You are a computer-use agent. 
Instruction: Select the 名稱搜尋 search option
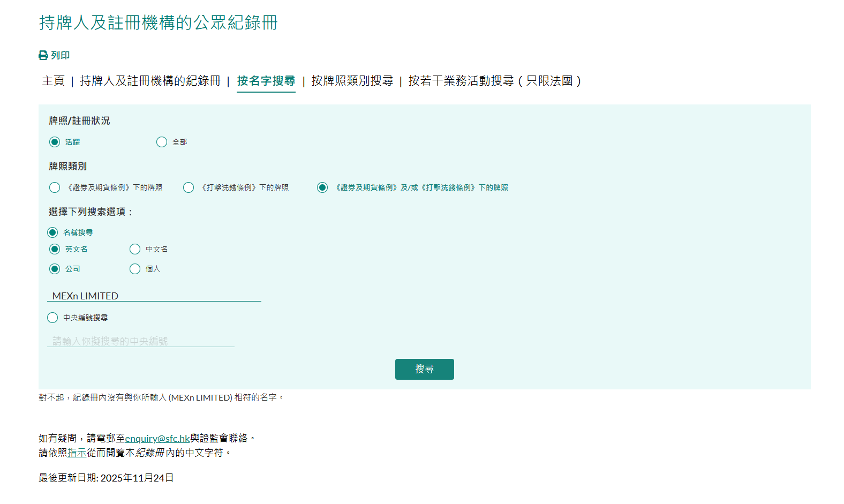[52, 232]
